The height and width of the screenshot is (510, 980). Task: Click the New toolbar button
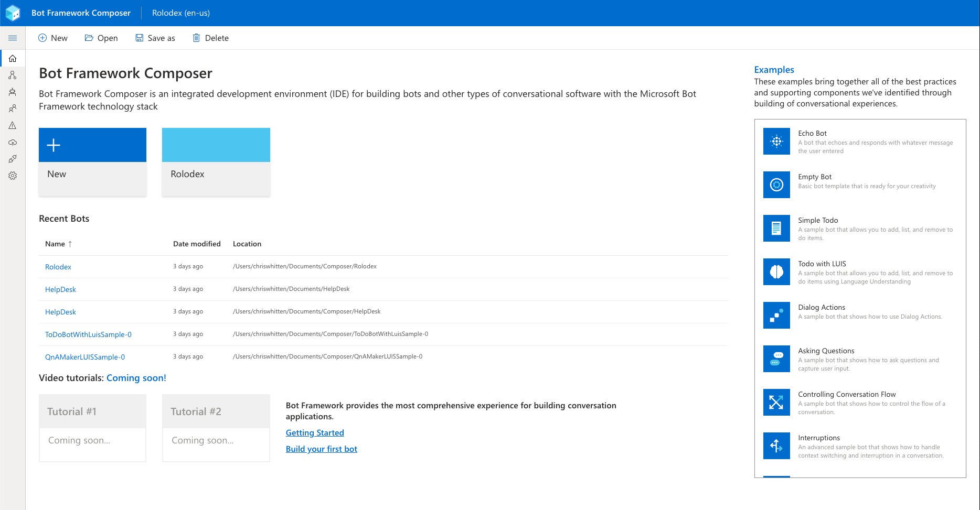click(53, 38)
